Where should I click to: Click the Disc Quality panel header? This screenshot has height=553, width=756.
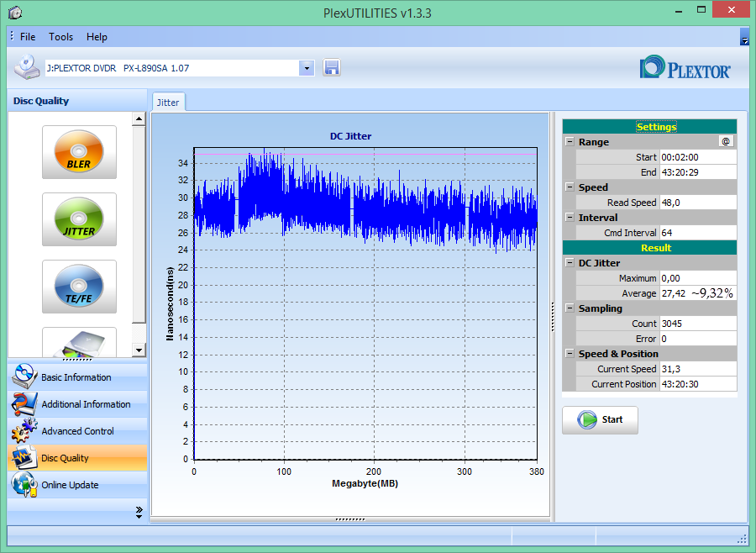coord(77,101)
